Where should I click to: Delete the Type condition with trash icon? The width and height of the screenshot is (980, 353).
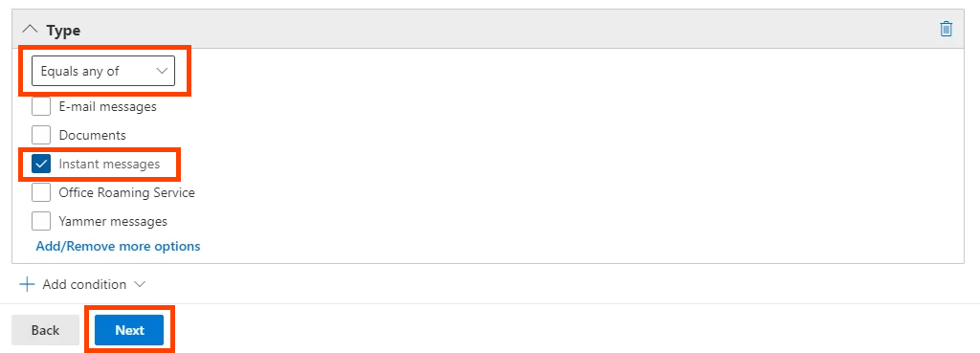point(946,29)
